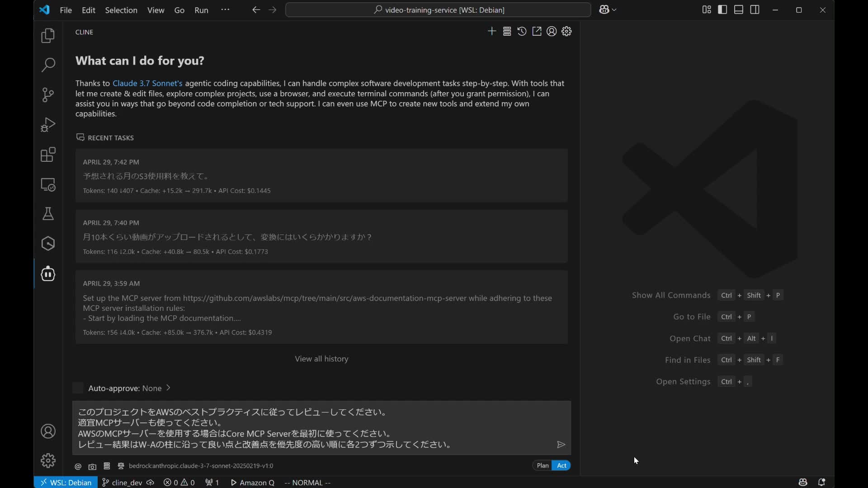This screenshot has width=868, height=488.
Task: Open the View menu
Action: [156, 10]
